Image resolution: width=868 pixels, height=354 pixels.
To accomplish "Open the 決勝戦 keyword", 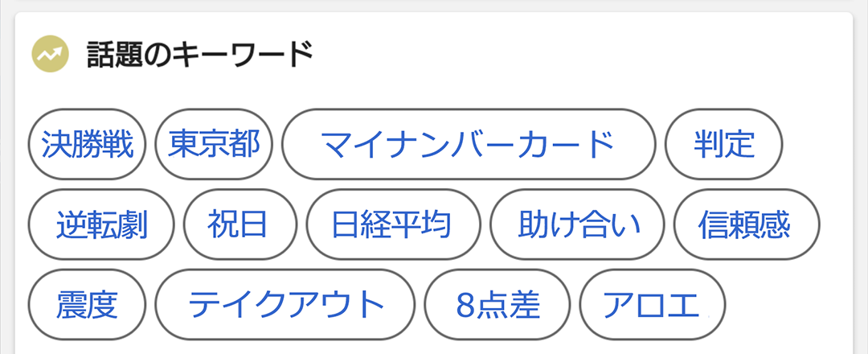I will pos(87,144).
